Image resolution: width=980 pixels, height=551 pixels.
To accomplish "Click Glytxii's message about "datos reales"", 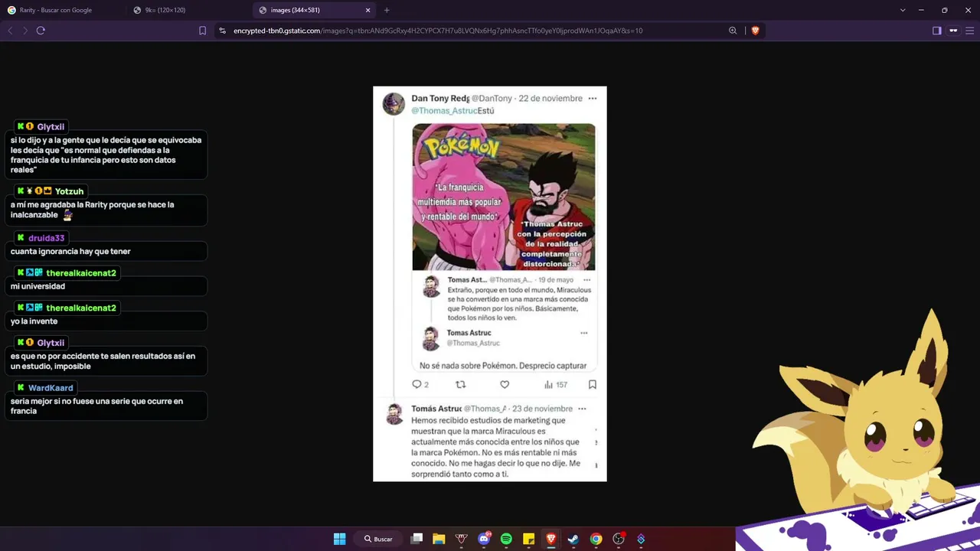I will pyautogui.click(x=106, y=155).
